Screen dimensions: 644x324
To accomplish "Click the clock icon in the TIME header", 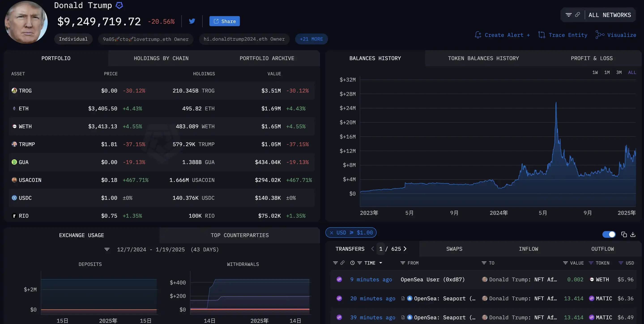I will click(352, 263).
